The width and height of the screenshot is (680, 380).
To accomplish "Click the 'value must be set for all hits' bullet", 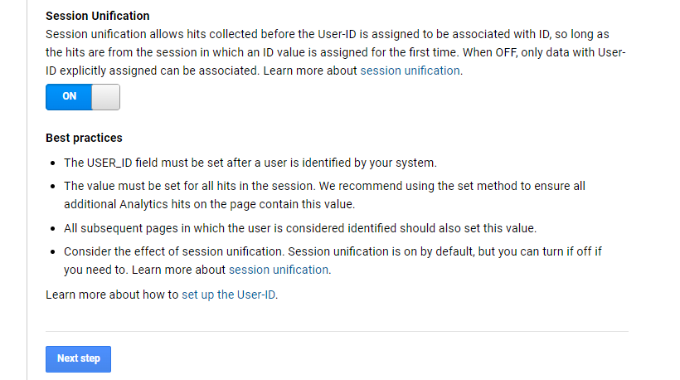I will point(324,195).
